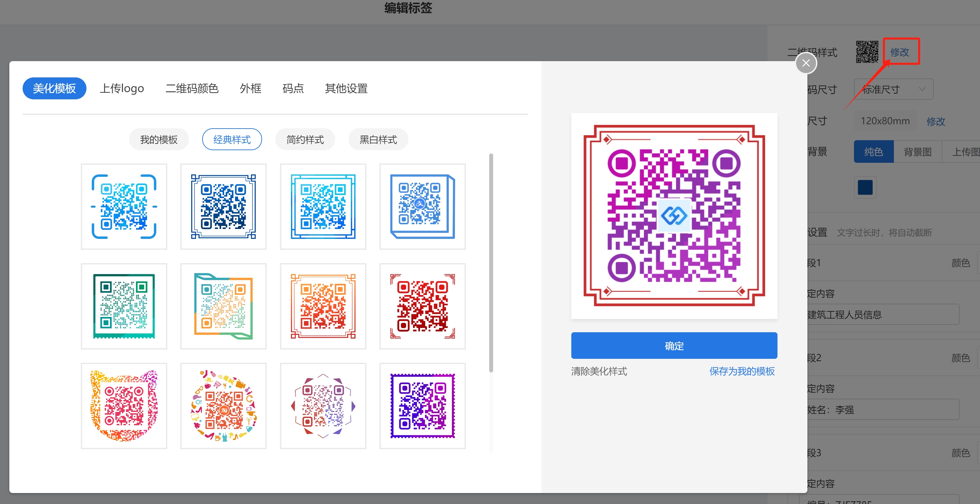Image resolution: width=980 pixels, height=504 pixels.
Task: Click 清除美化样式 to clear styling
Action: tap(599, 371)
